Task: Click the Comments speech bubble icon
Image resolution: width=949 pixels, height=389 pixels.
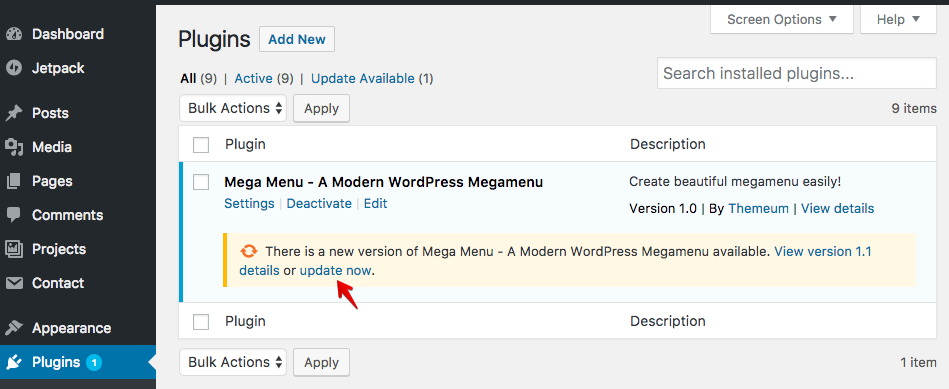Action: coord(14,215)
